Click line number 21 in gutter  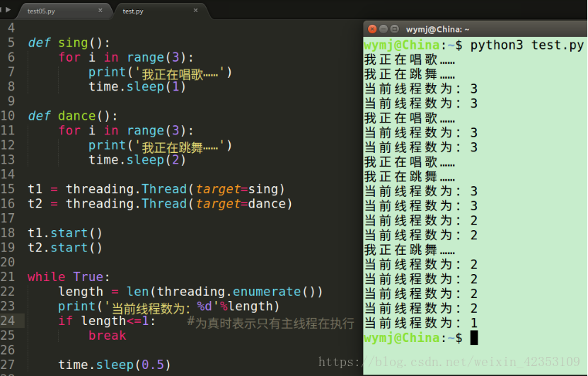(x=8, y=277)
